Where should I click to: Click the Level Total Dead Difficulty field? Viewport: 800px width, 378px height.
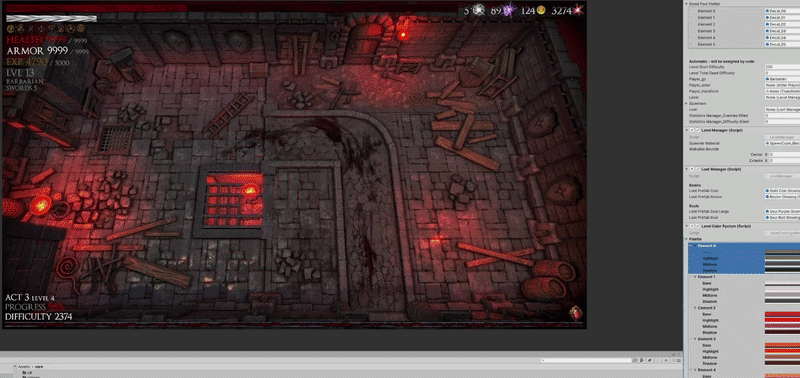tap(782, 73)
